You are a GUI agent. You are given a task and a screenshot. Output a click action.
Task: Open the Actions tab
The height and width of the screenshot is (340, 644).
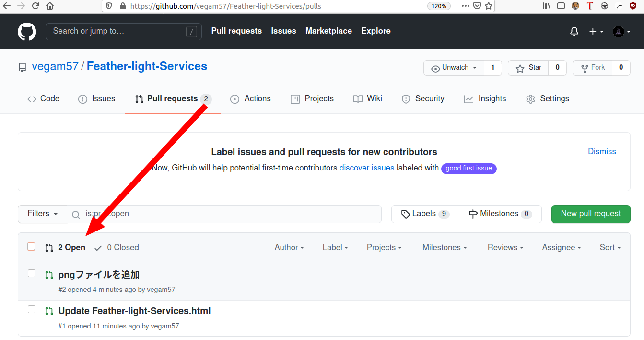click(x=250, y=99)
